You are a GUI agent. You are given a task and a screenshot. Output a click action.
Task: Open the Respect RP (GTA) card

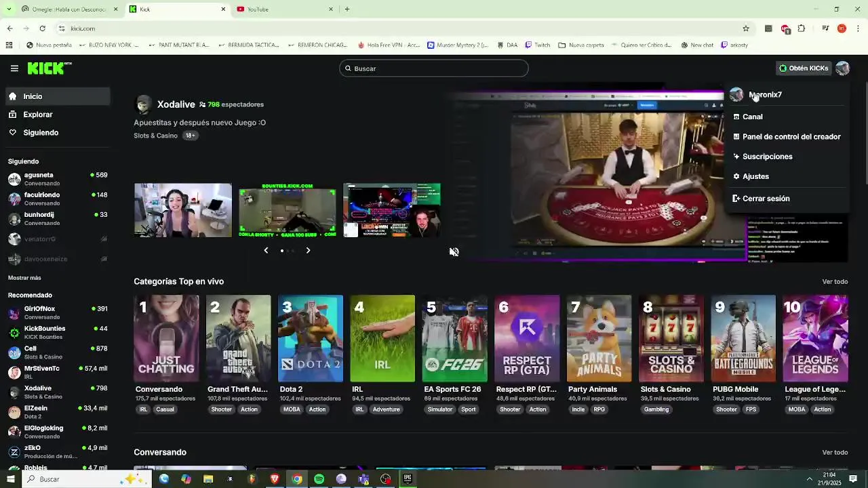coord(527,338)
